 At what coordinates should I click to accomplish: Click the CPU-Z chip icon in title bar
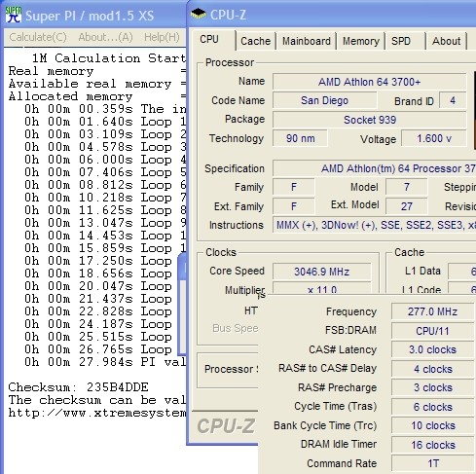point(198,14)
